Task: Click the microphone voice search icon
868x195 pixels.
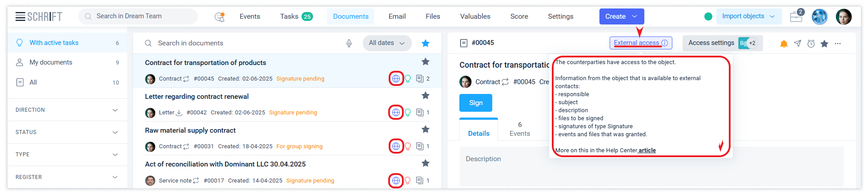Action: (349, 43)
